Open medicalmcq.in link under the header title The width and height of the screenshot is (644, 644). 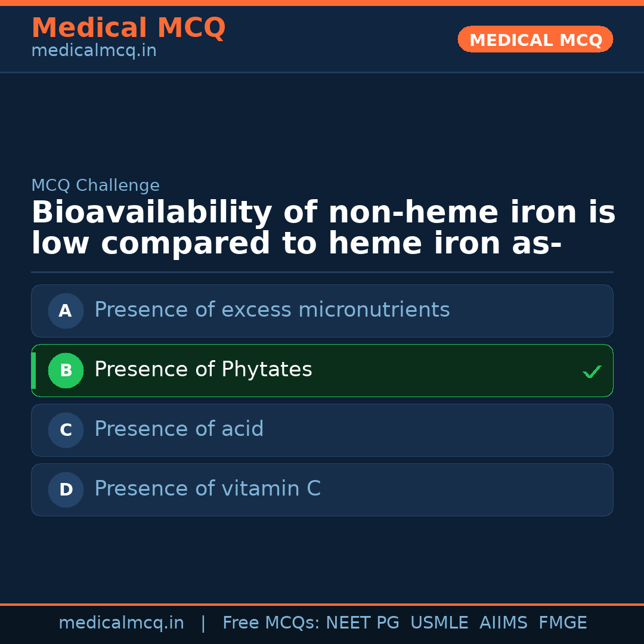tap(94, 51)
